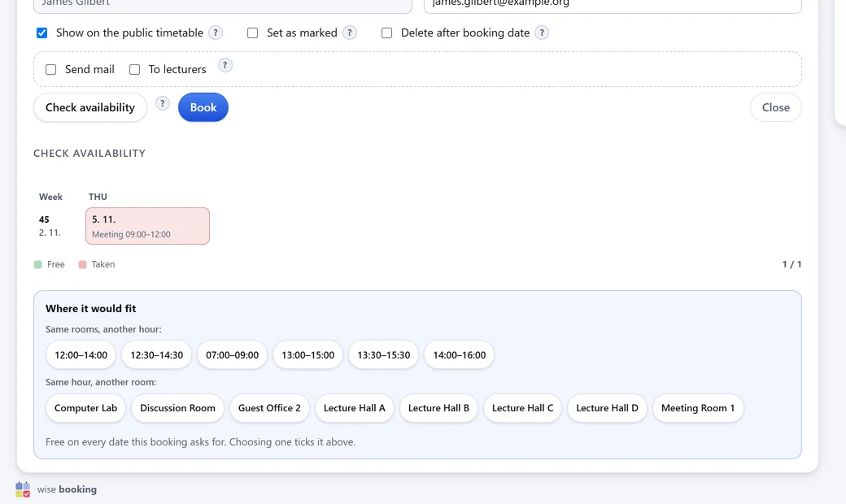Open help icon next to Set as marked
The width and height of the screenshot is (846, 504).
(350, 33)
